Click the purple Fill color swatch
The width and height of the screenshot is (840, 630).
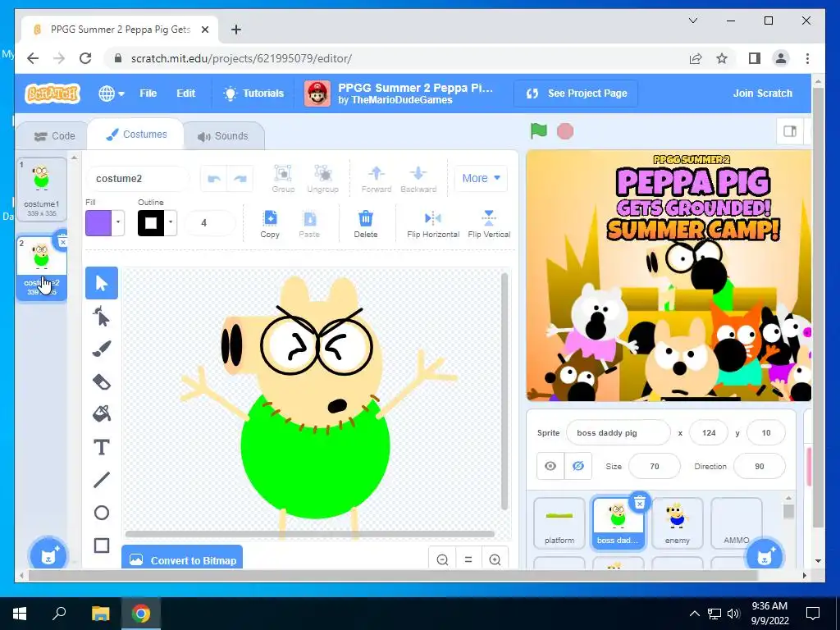[x=98, y=223]
